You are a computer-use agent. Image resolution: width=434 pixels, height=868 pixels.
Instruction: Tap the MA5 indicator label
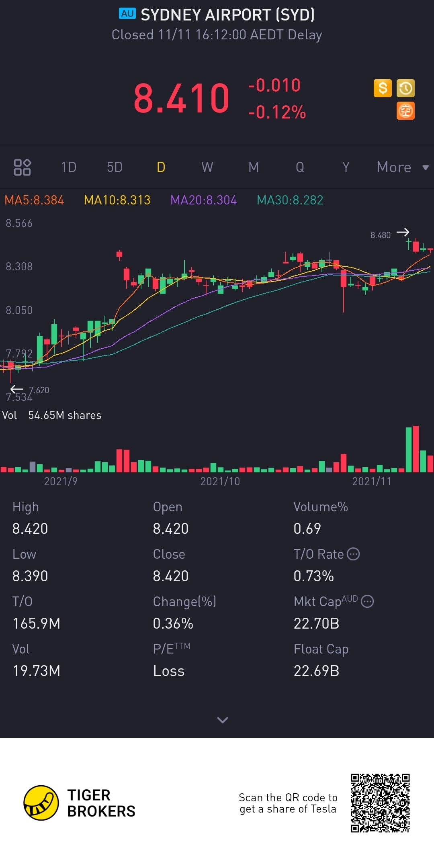[x=34, y=200]
